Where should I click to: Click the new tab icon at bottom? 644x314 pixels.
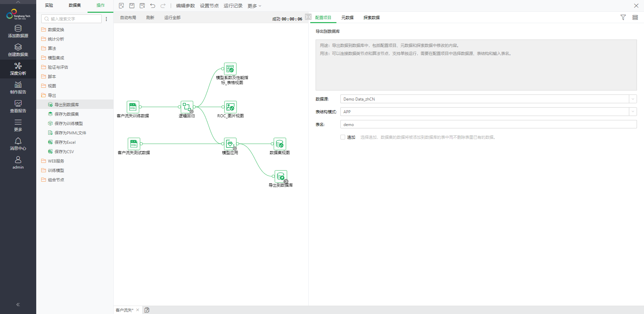[147, 310]
